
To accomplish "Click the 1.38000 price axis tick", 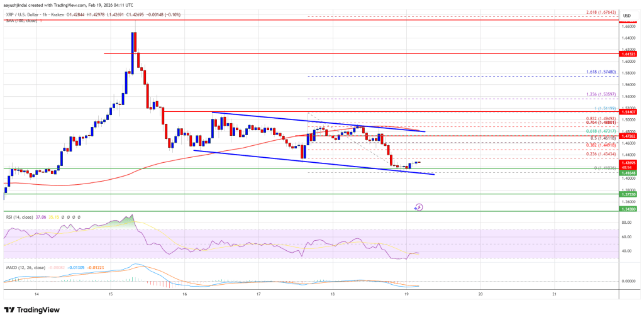I will coord(628,190).
